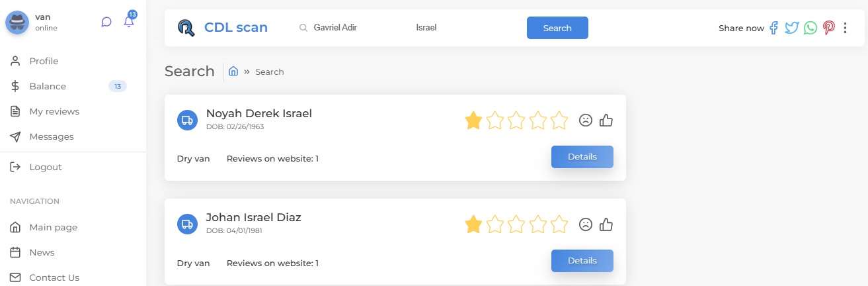The height and width of the screenshot is (286, 868).
Task: Click sad face for Noyah Derek Israel
Action: pyautogui.click(x=585, y=120)
